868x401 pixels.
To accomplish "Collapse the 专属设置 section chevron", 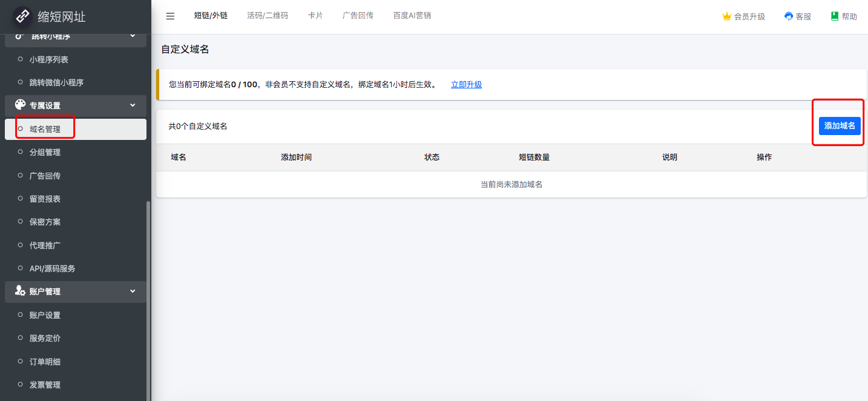I will [133, 105].
